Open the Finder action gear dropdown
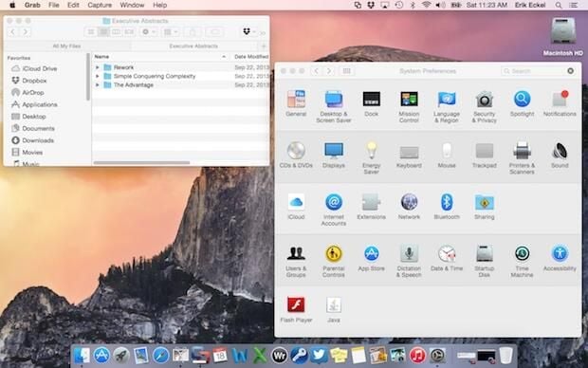This screenshot has height=368, width=588. [x=149, y=32]
